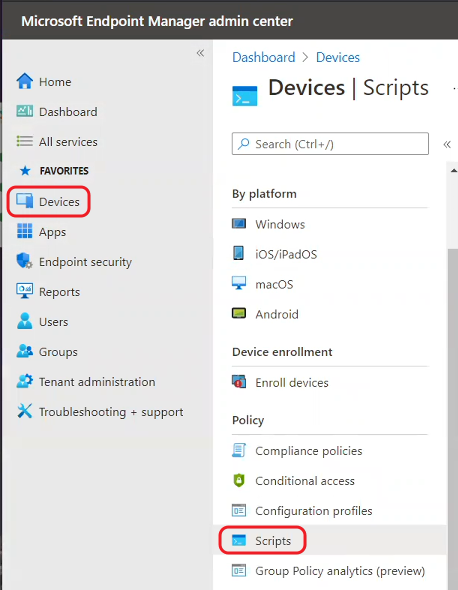The image size is (458, 590).
Task: Open Dashboard chart icon in sidebar
Action: click(25, 111)
